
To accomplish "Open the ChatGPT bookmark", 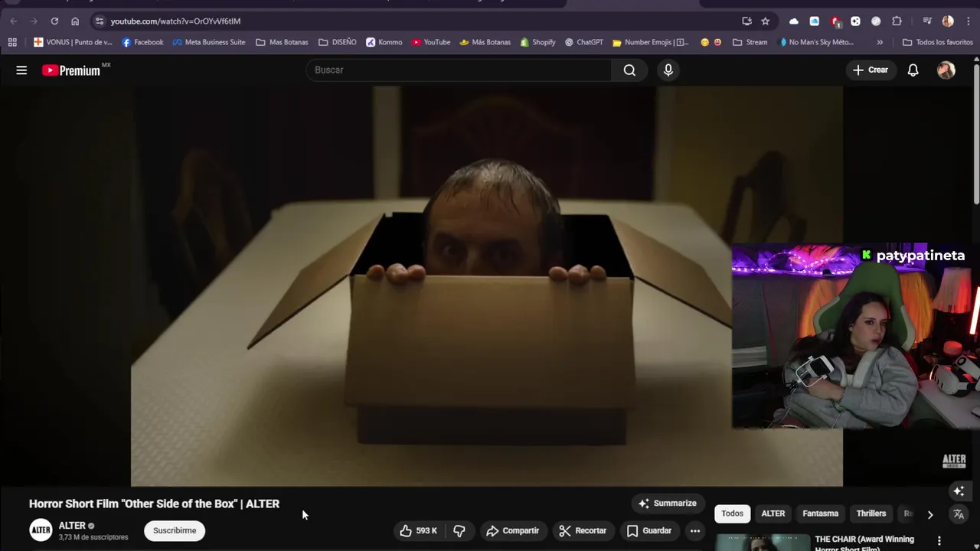I will 583,42.
